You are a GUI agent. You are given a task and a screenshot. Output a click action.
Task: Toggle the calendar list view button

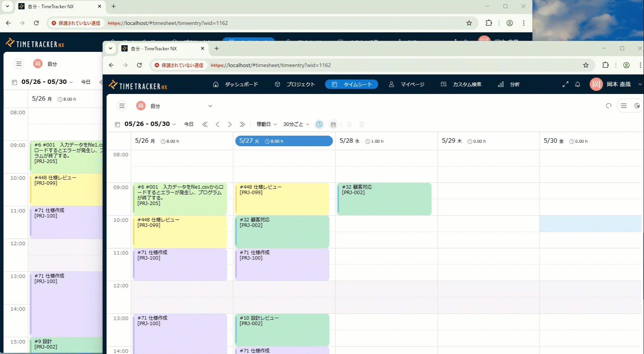tap(333, 124)
